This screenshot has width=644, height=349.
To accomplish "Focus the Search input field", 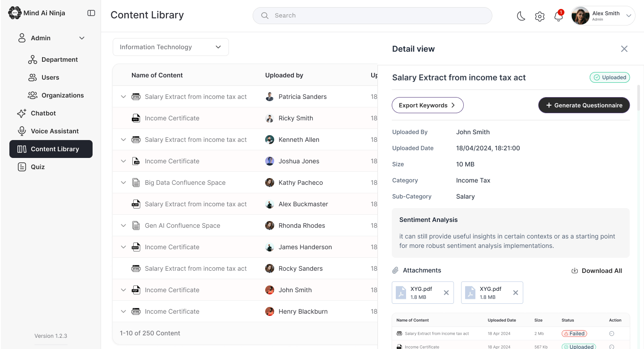I will [373, 16].
